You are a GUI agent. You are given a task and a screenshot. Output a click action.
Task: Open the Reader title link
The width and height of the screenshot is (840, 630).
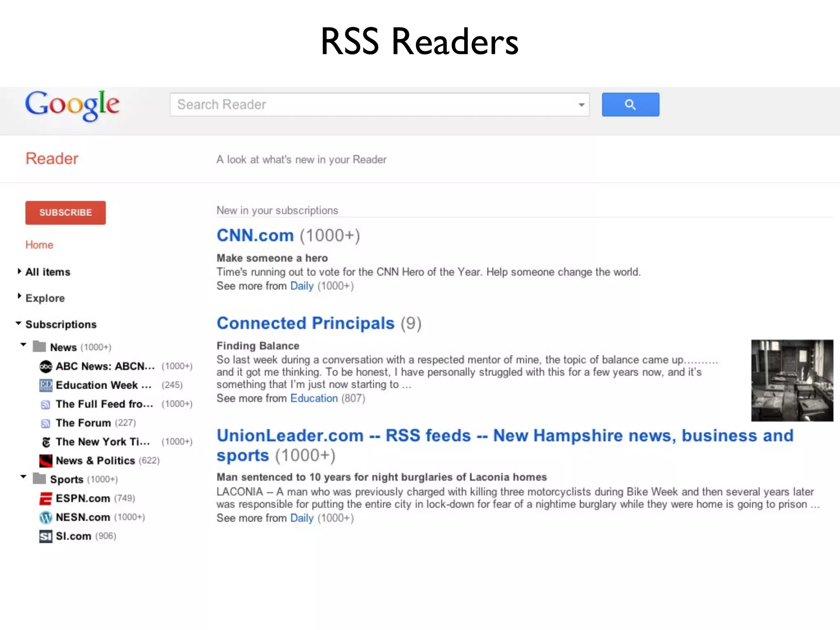pos(52,159)
